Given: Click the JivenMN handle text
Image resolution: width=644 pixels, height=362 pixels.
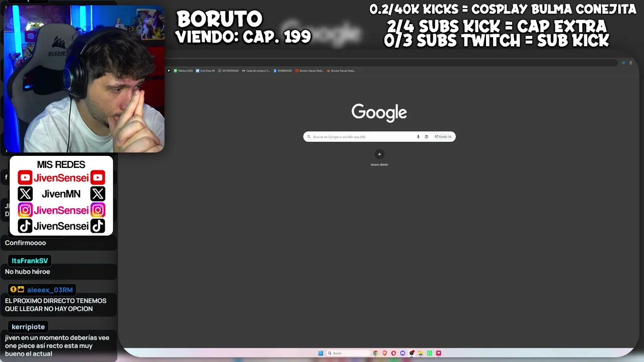Looking at the screenshot, I should point(61,194).
